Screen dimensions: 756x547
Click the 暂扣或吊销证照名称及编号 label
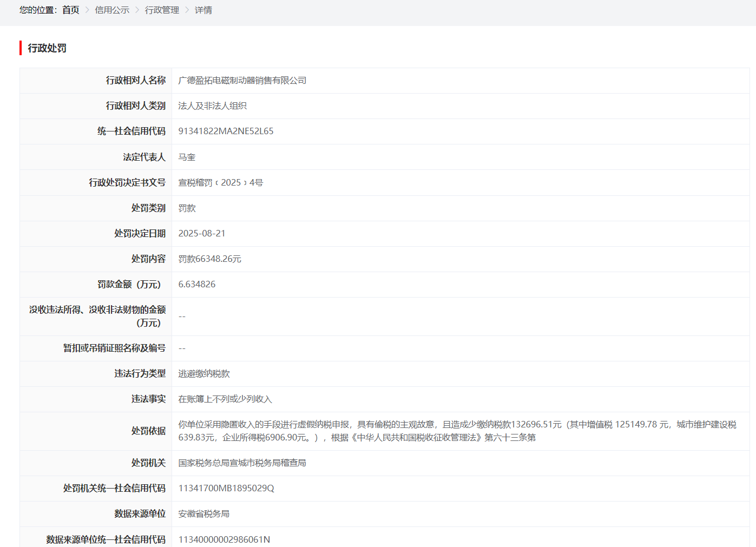pos(114,348)
